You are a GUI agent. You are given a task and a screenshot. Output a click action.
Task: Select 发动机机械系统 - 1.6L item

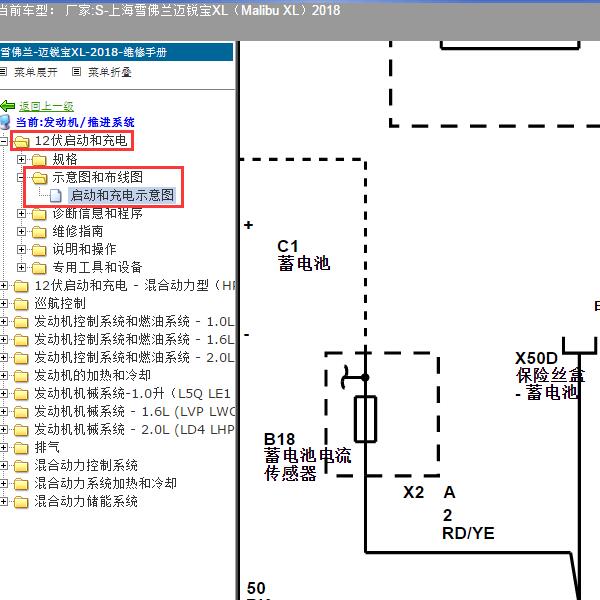coord(135,411)
